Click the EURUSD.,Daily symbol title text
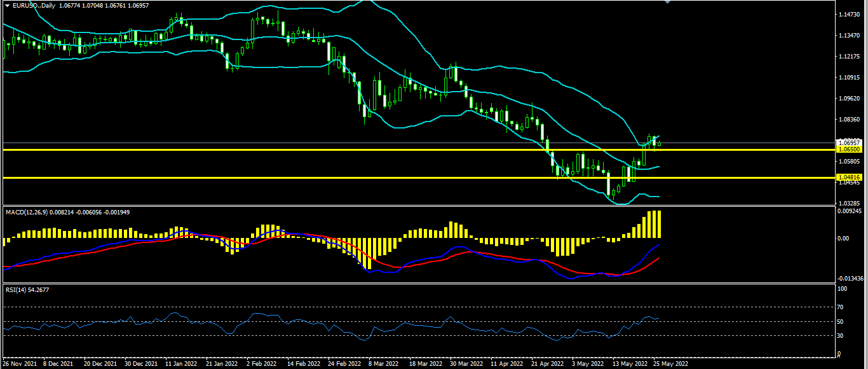Screen dimensions: 868x369 click(34, 6)
